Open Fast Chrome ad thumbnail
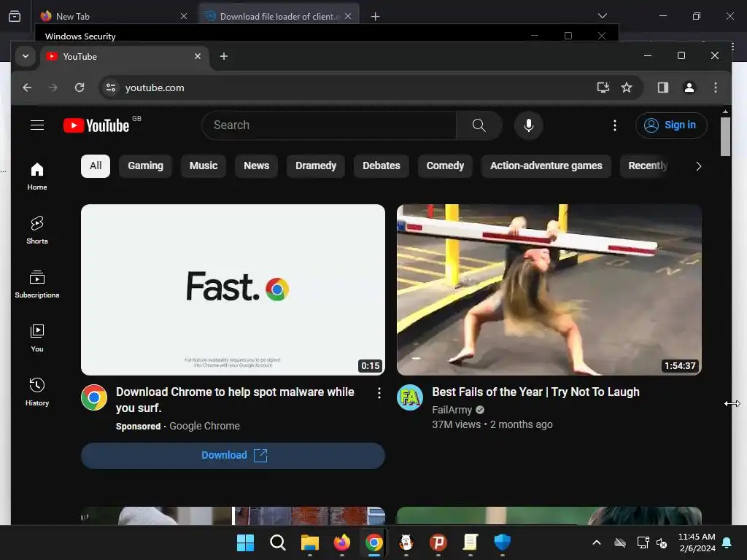This screenshot has height=560, width=747. tap(233, 290)
